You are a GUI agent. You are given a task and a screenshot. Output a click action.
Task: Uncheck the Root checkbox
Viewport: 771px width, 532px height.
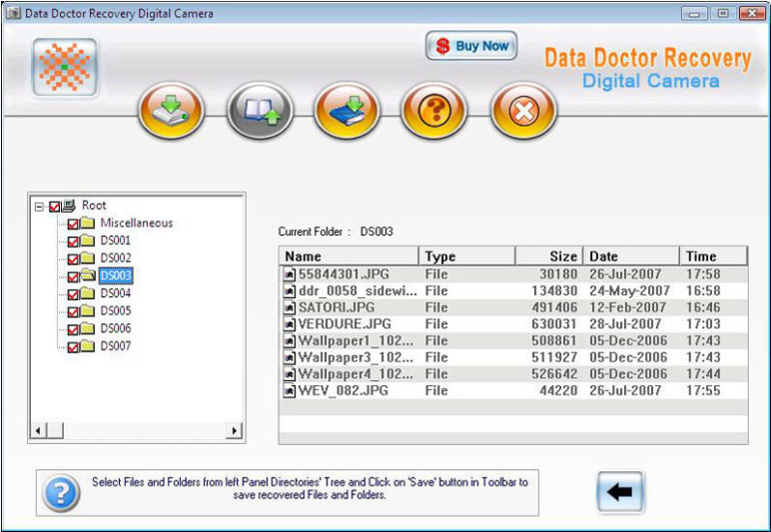[x=54, y=206]
